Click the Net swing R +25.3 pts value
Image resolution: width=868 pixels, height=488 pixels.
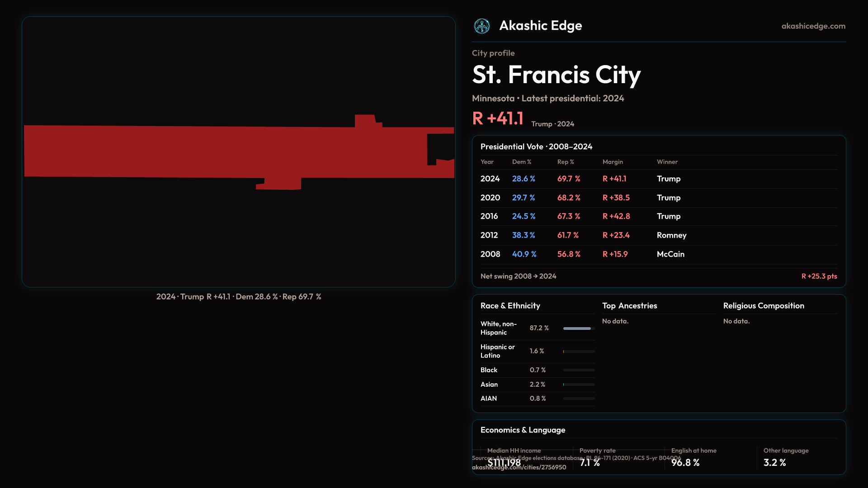point(819,276)
